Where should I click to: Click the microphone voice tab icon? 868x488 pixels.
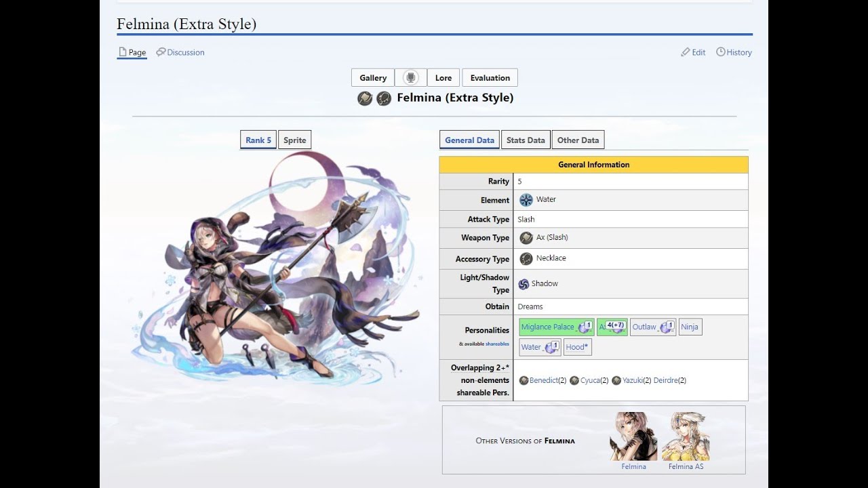(410, 78)
